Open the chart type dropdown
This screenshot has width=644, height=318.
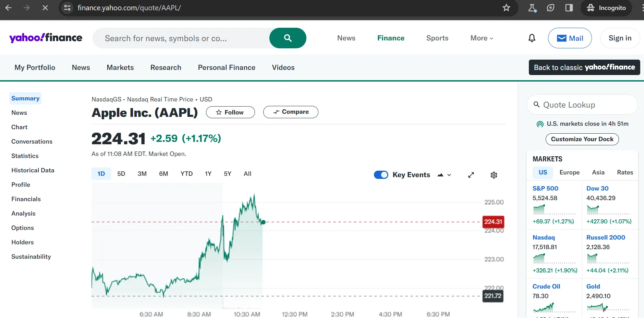pos(444,175)
